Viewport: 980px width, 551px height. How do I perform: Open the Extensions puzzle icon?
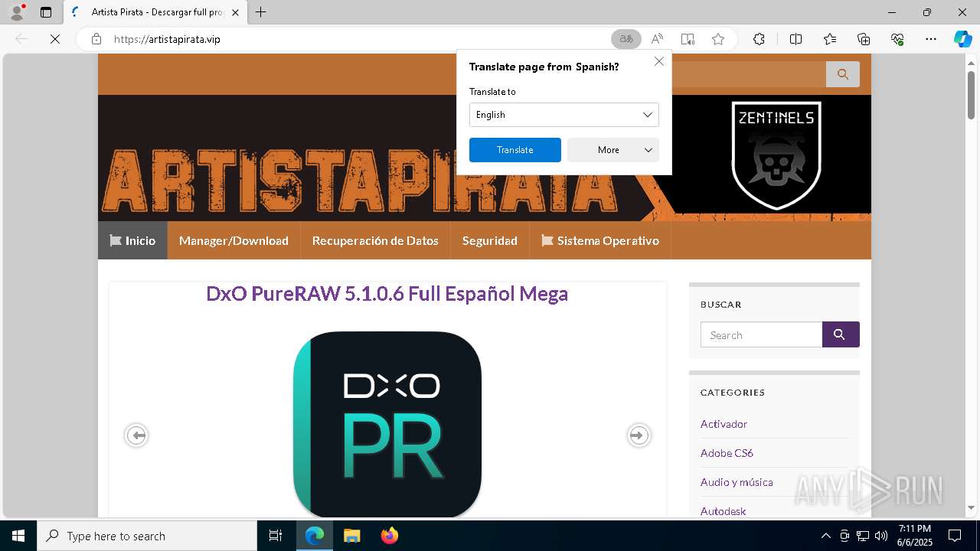(759, 39)
